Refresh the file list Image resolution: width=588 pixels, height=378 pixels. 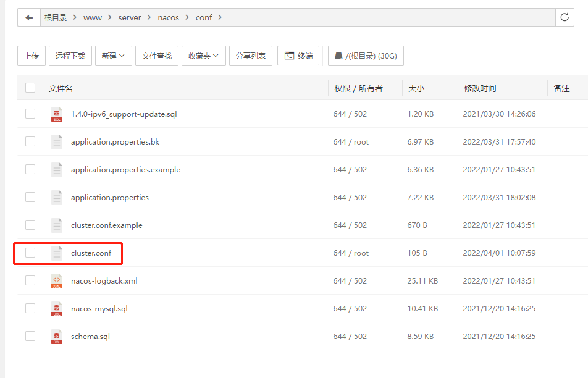(x=565, y=17)
